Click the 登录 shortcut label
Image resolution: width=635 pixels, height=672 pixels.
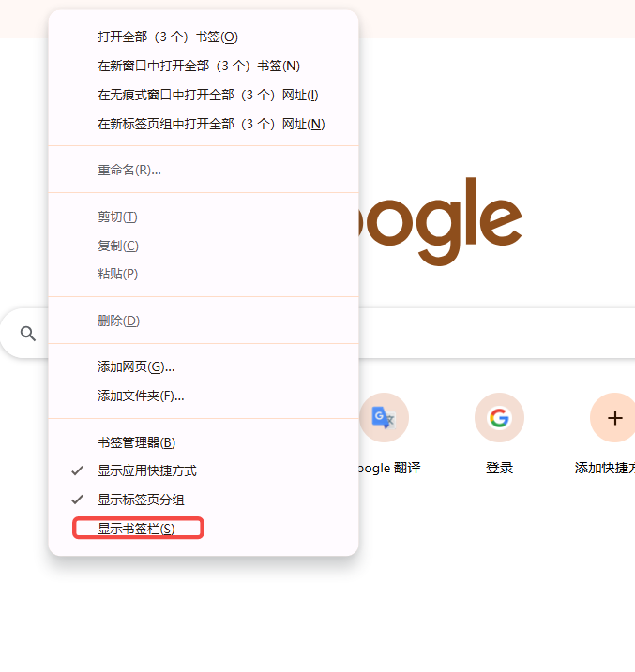pyautogui.click(x=499, y=468)
